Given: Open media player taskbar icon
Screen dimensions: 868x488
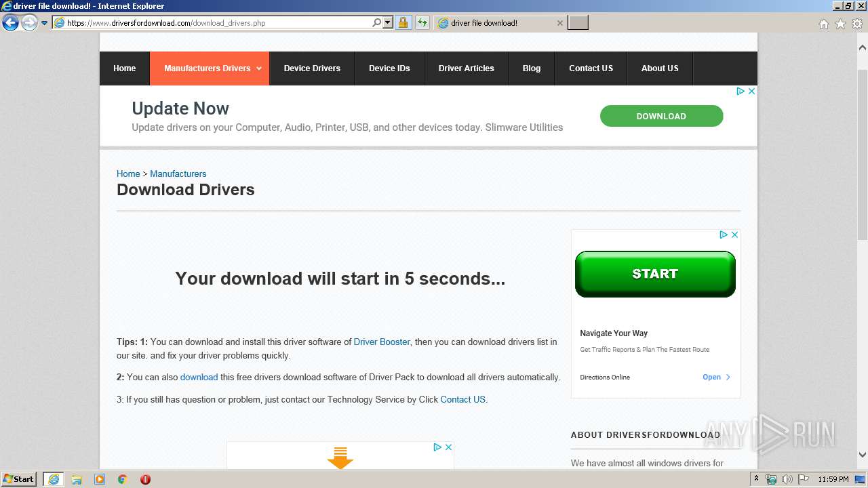Looking at the screenshot, I should point(100,479).
